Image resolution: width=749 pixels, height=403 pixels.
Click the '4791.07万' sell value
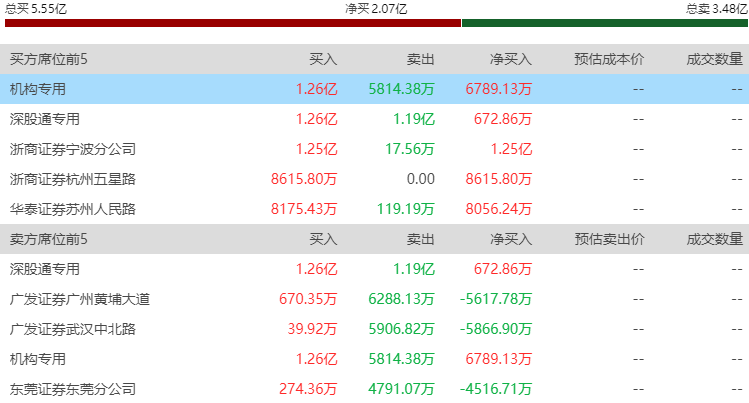coord(401,389)
